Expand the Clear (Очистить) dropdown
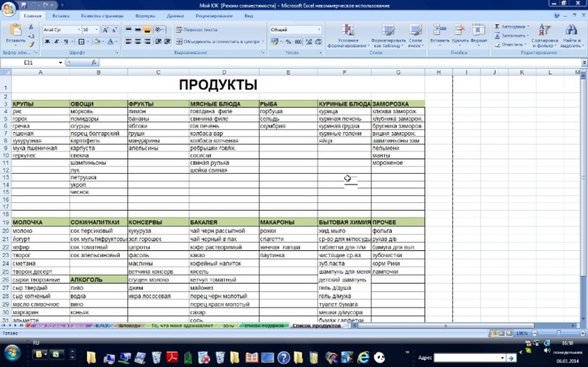This screenshot has height=367, width=588. 525,44
